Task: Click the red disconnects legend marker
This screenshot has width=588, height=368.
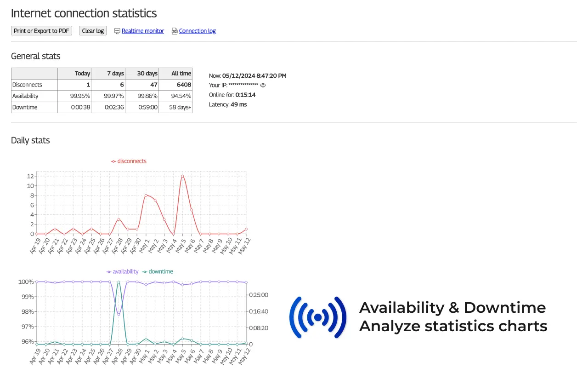Action: pyautogui.click(x=113, y=161)
